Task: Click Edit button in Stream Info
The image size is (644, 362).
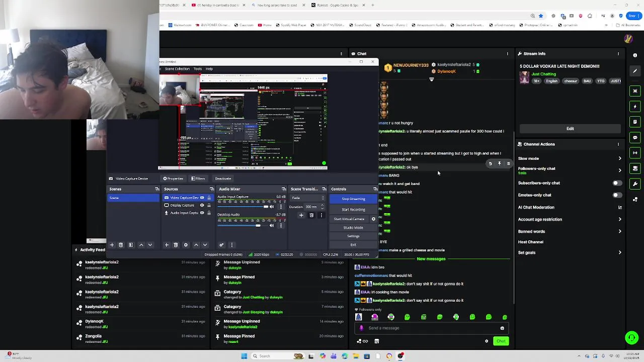Action: pos(570,129)
